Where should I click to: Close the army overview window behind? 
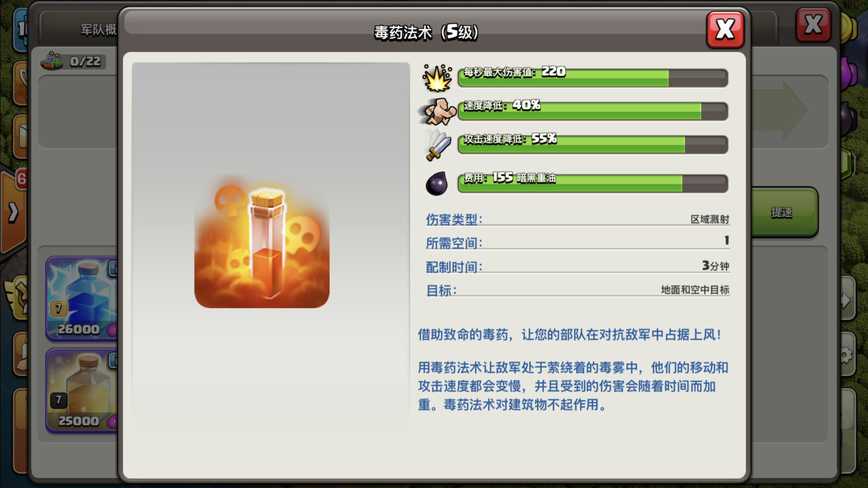(813, 25)
